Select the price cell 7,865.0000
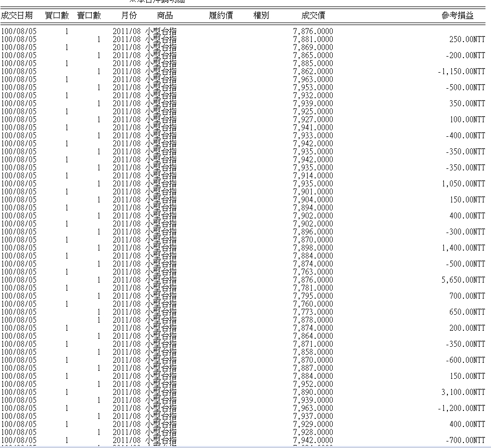Screen dimensions: 491x448 click(313, 56)
